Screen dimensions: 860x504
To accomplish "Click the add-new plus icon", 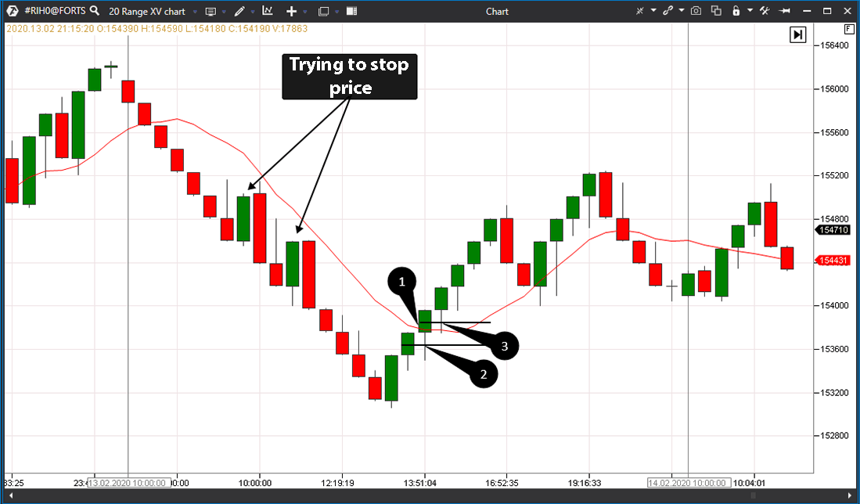I will pyautogui.click(x=293, y=11).
